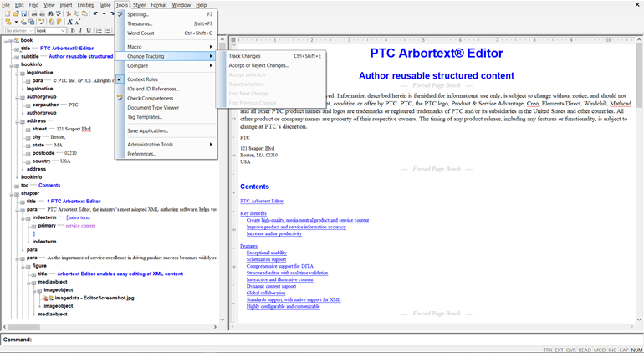Open the Entities menu

coord(85,5)
